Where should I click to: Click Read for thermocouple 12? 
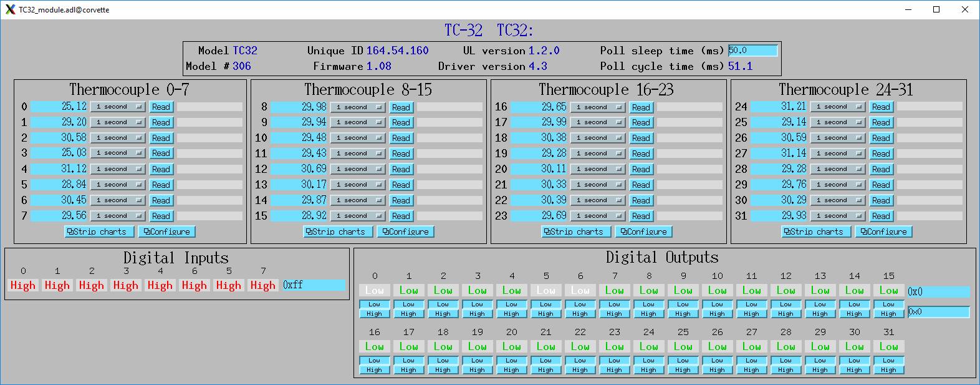(x=401, y=169)
